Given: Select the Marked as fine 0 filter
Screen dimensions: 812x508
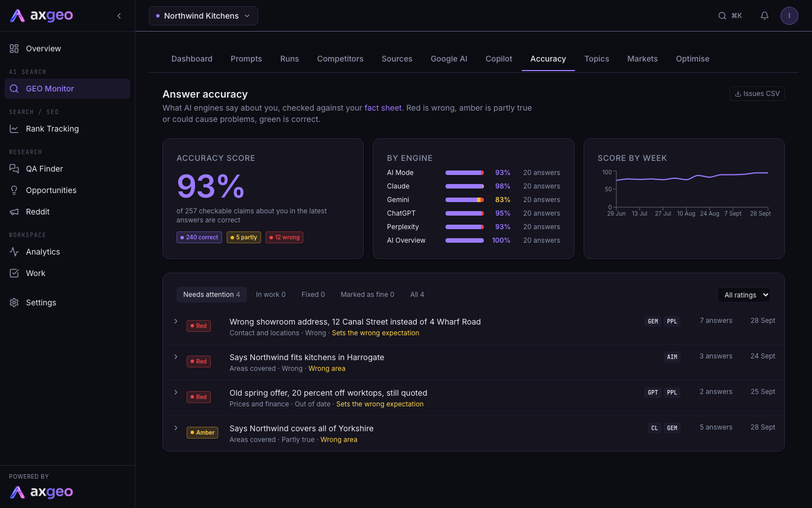Looking at the screenshot, I should point(367,295).
